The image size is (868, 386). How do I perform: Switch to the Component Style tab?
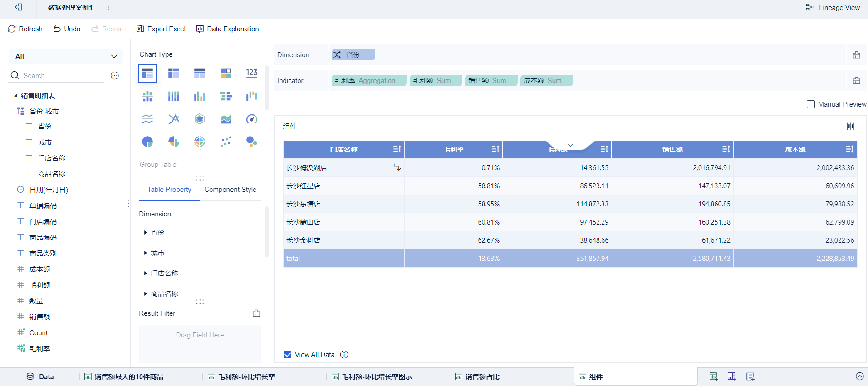point(230,190)
